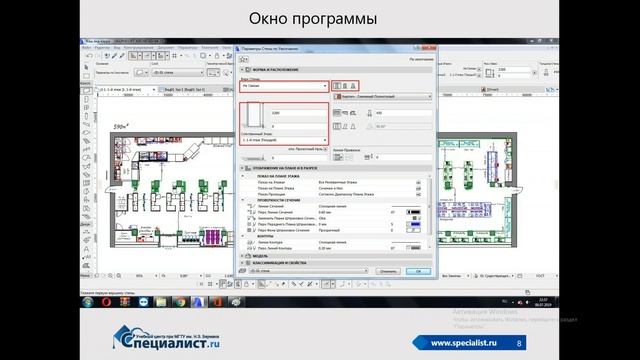640x360 pixels.
Task: Expand the МОДЕЛЬ panel
Action: click(242, 256)
